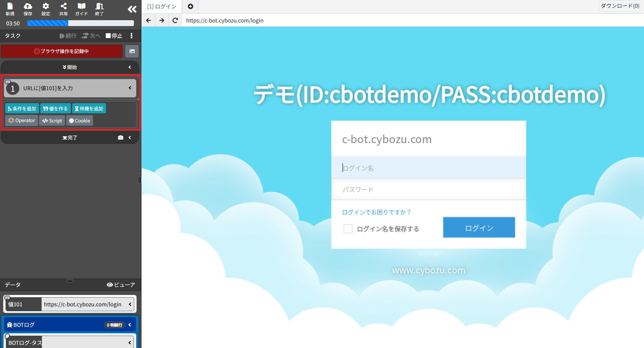Check ログイン名を保存する checkbox

pyautogui.click(x=348, y=229)
